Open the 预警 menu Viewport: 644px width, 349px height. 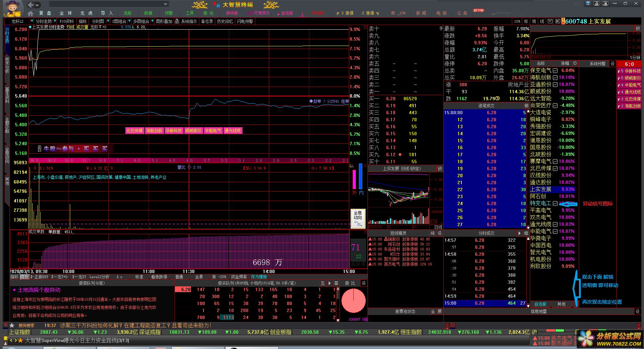coord(169,13)
